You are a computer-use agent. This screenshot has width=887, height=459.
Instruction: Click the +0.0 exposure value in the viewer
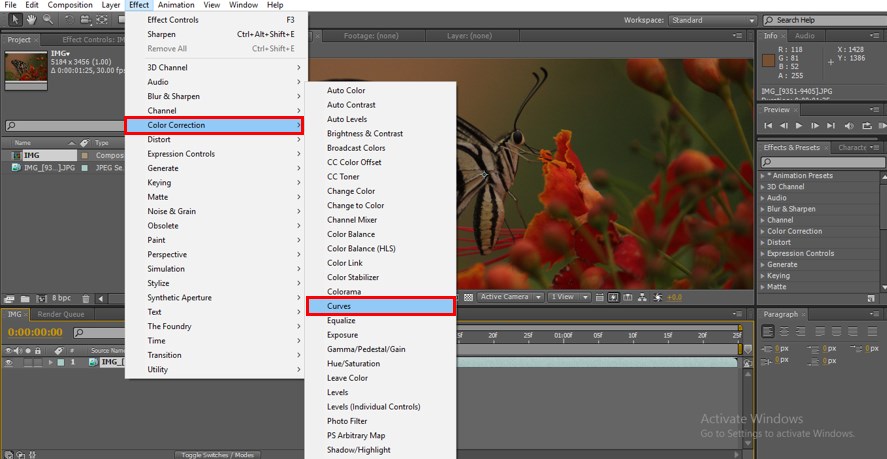pos(674,297)
